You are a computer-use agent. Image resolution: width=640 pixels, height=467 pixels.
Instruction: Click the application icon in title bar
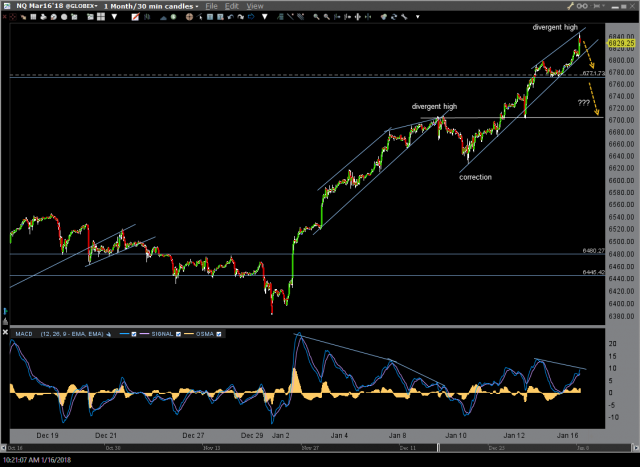[x=7, y=6]
